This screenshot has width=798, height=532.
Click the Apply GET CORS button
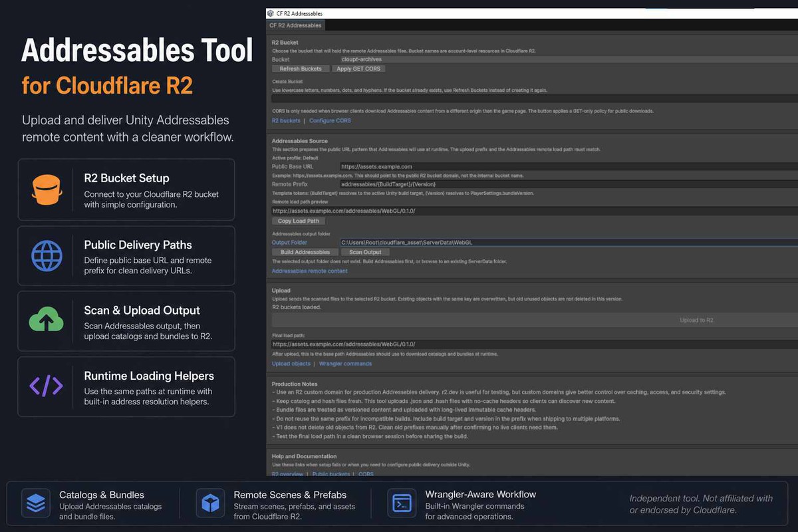pyautogui.click(x=358, y=68)
